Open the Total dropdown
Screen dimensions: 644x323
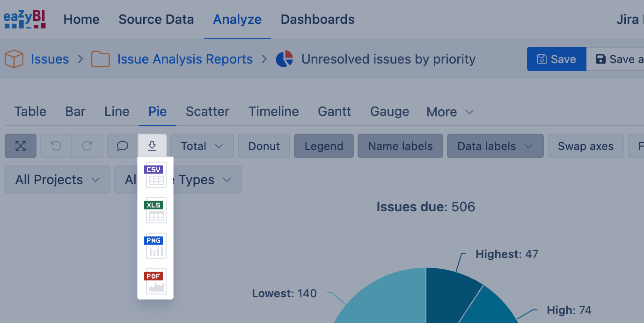coord(202,146)
